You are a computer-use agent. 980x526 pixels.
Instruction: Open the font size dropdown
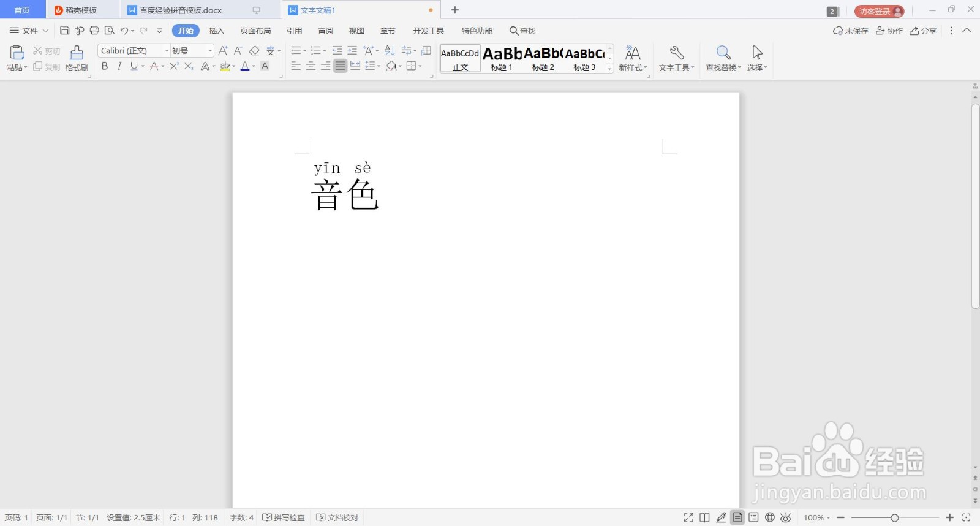coord(210,51)
